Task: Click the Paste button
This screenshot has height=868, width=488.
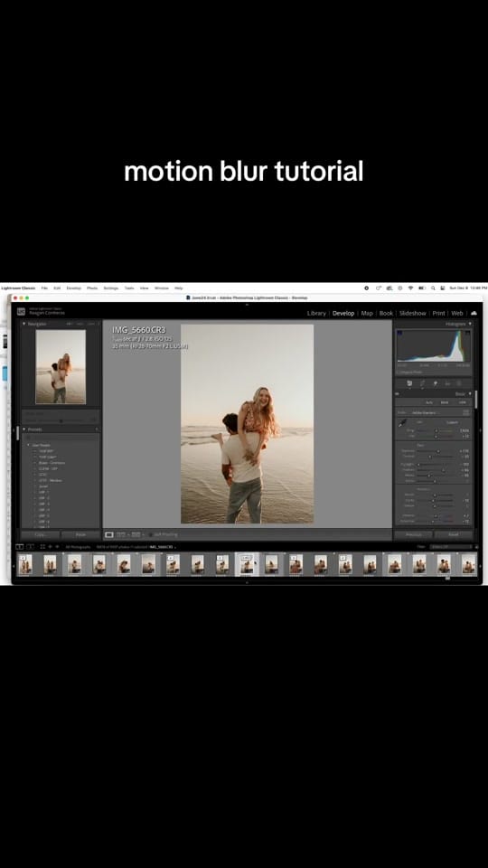Action: [x=80, y=534]
